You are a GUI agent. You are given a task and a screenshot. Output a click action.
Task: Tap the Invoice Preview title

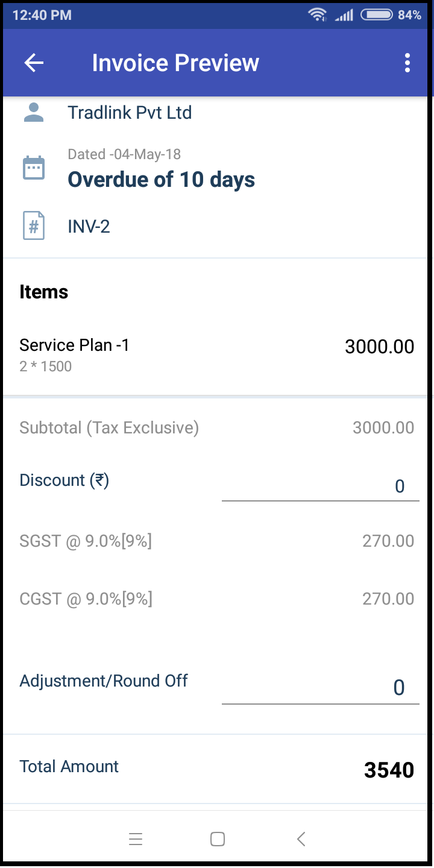(x=175, y=63)
